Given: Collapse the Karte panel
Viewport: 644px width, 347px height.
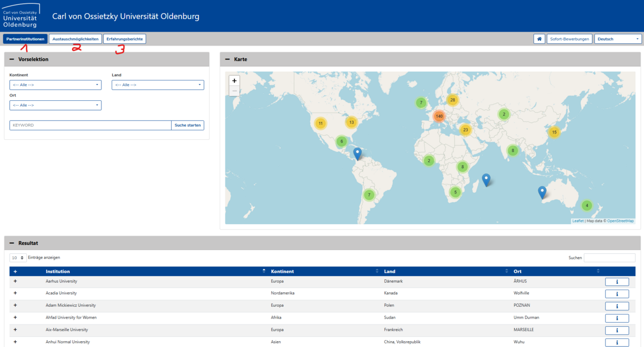Looking at the screenshot, I should point(228,60).
